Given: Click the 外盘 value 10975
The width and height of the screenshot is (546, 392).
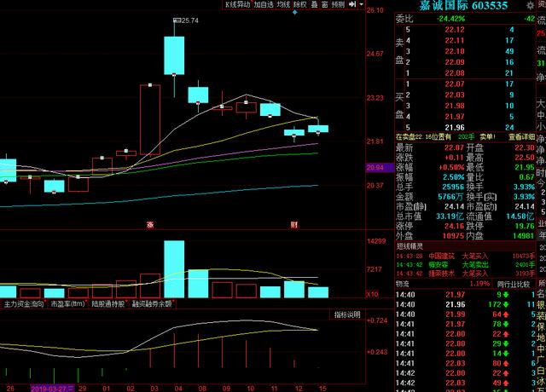Looking at the screenshot, I should coord(453,236).
